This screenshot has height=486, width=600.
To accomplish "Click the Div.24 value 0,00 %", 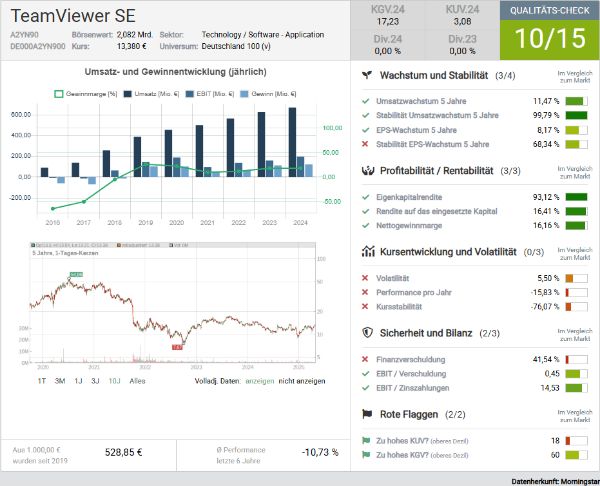I will (x=388, y=51).
